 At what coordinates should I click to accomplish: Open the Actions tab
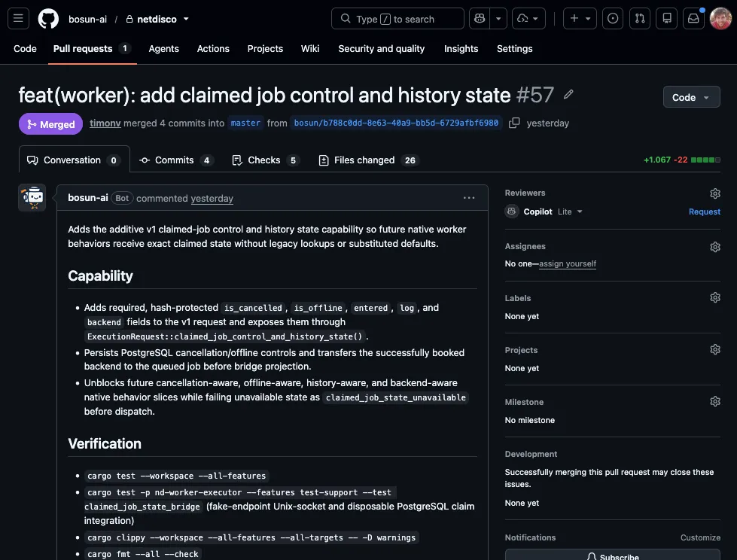coord(213,49)
